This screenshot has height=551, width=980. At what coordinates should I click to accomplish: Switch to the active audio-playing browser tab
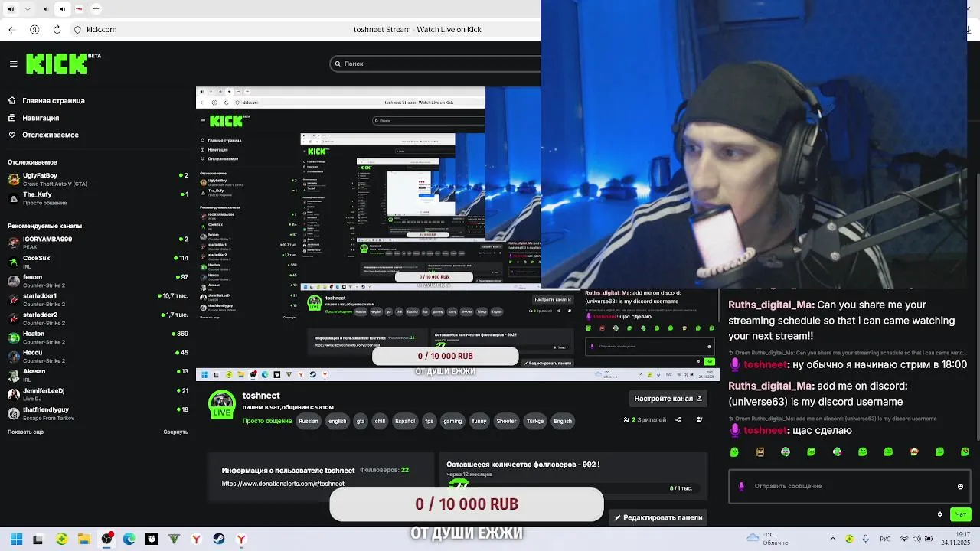click(63, 9)
